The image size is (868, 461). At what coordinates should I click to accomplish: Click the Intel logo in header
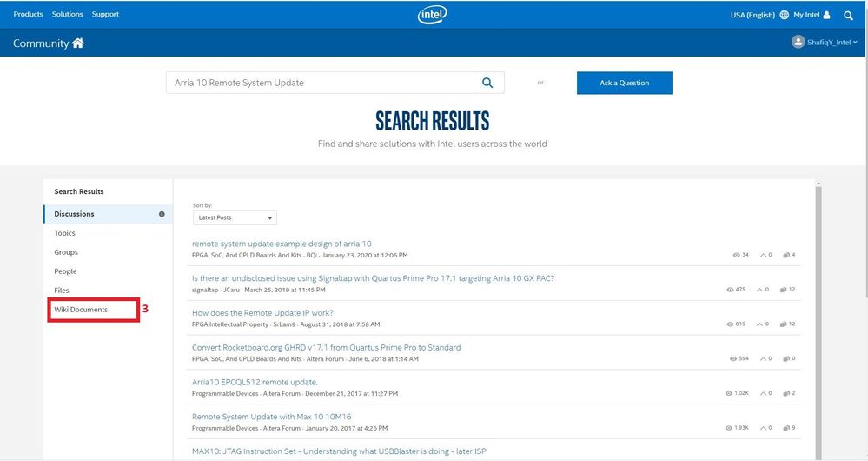coord(433,15)
